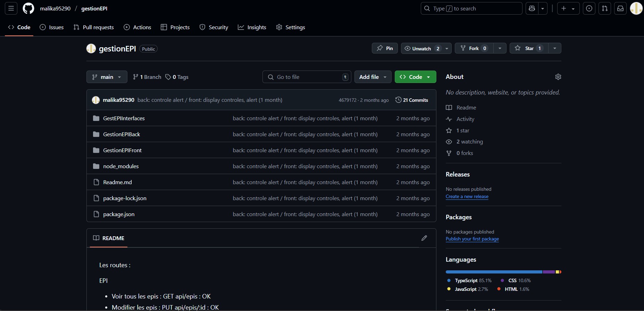This screenshot has height=311, width=644.
Task: Open the GestionEPIFront folder
Action: [122, 150]
